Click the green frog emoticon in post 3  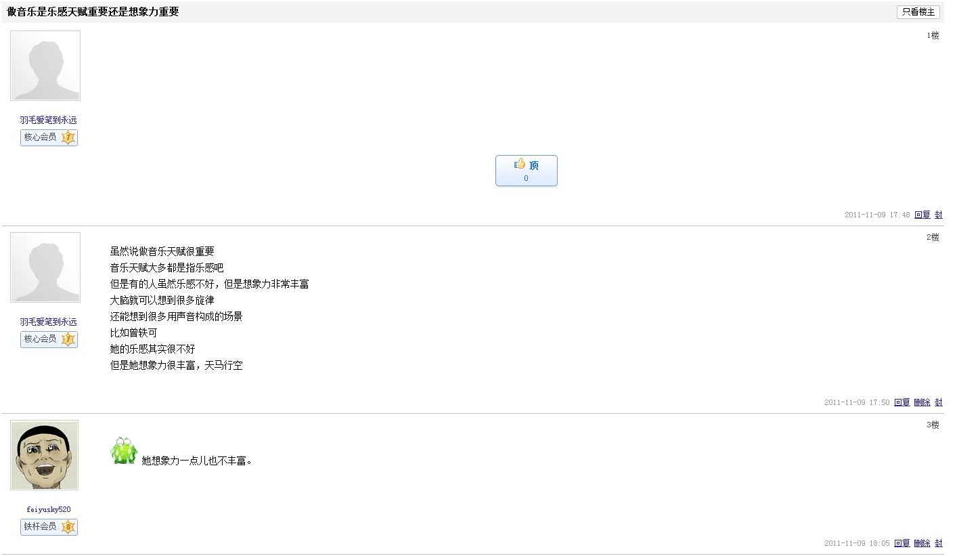(124, 451)
